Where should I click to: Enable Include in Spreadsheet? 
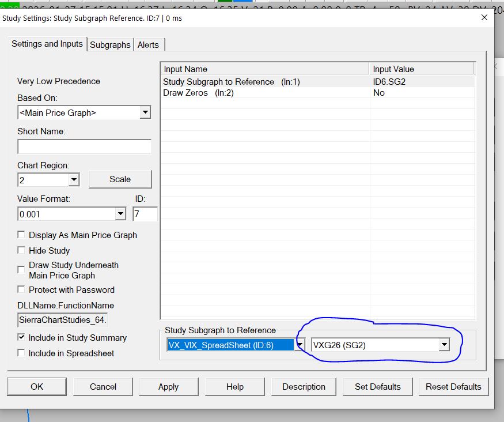pyautogui.click(x=21, y=353)
